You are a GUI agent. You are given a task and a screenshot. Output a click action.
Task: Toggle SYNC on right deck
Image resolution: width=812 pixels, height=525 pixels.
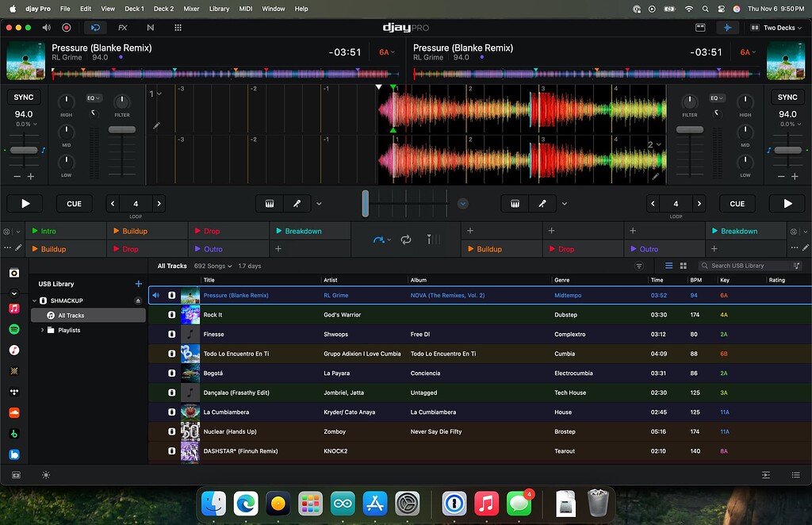click(x=787, y=97)
